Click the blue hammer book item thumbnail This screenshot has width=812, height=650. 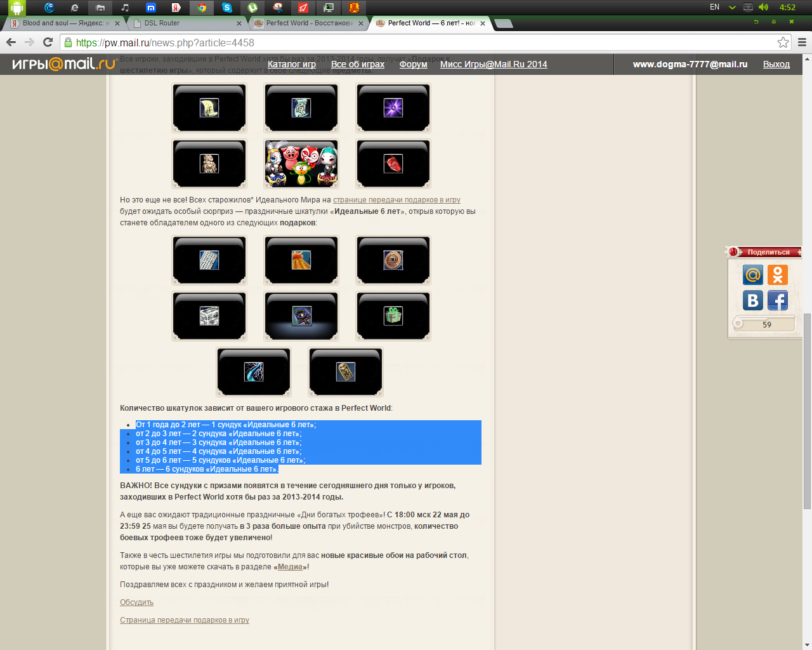tap(301, 316)
